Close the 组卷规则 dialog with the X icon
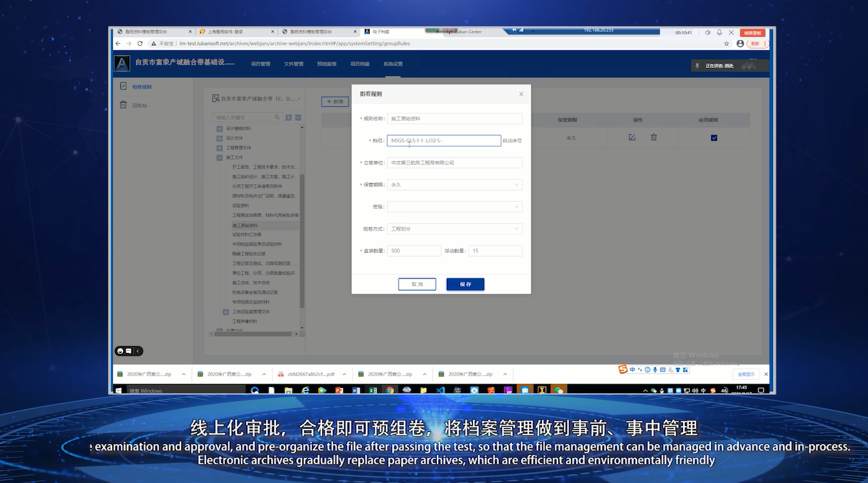This screenshot has height=483, width=868. [x=521, y=94]
